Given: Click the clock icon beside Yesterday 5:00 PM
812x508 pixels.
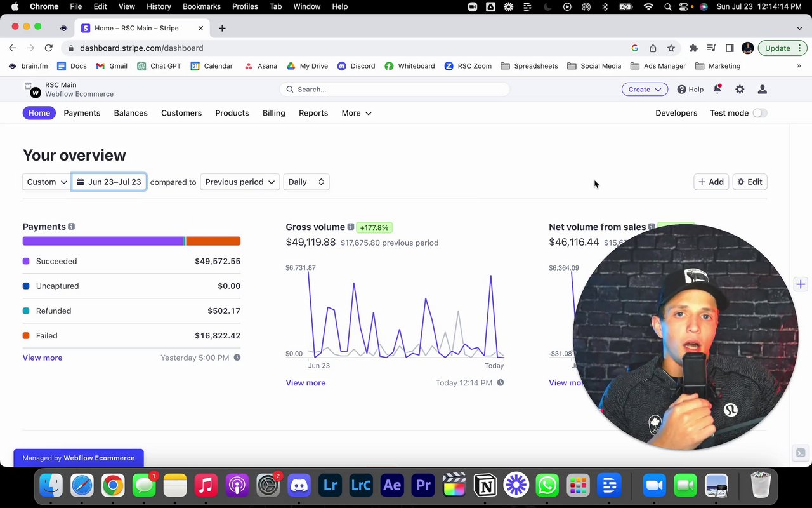Looking at the screenshot, I should point(237,358).
